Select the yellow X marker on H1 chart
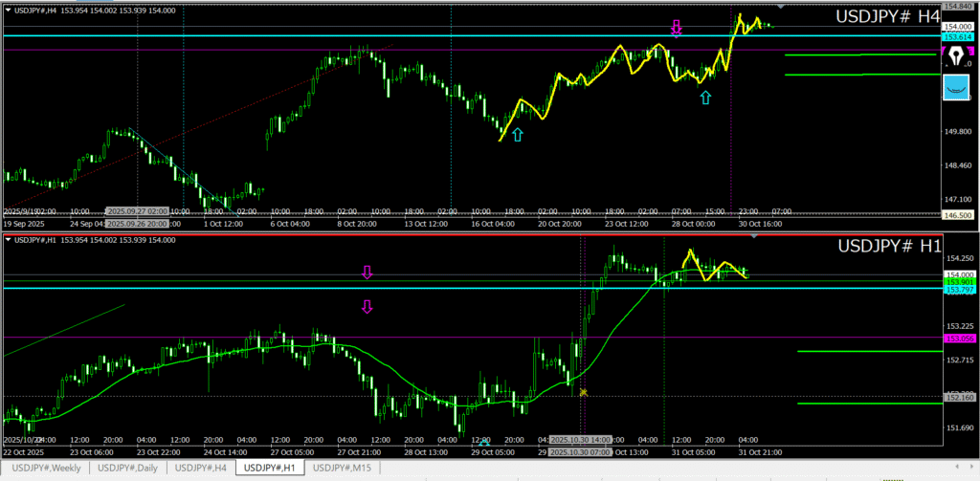This screenshot has height=481, width=980. pyautogui.click(x=583, y=392)
